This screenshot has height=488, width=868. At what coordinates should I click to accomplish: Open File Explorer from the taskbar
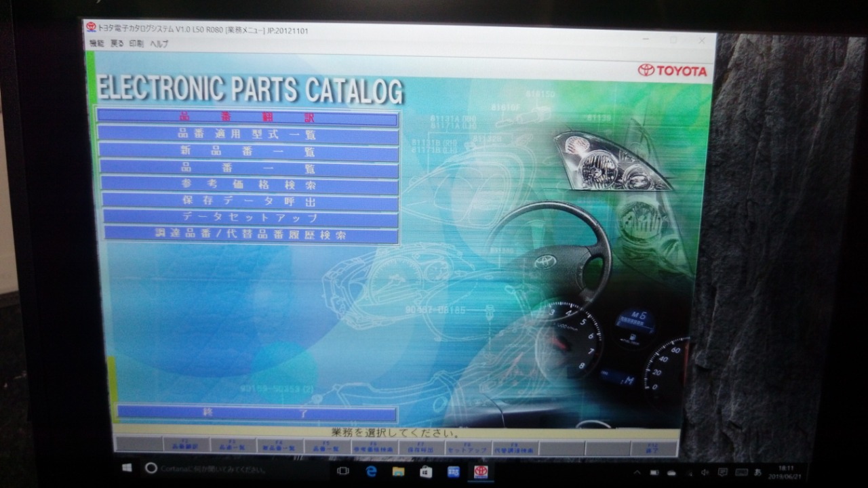(399, 471)
